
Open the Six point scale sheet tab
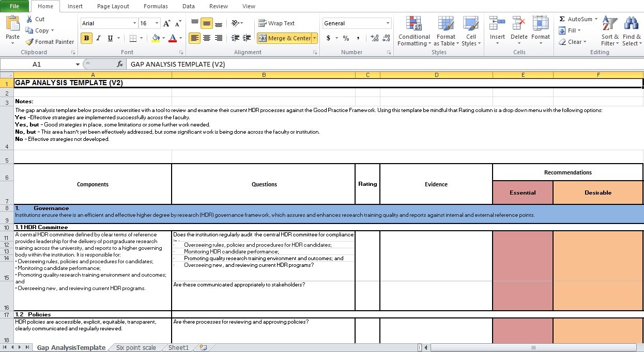[x=136, y=347]
